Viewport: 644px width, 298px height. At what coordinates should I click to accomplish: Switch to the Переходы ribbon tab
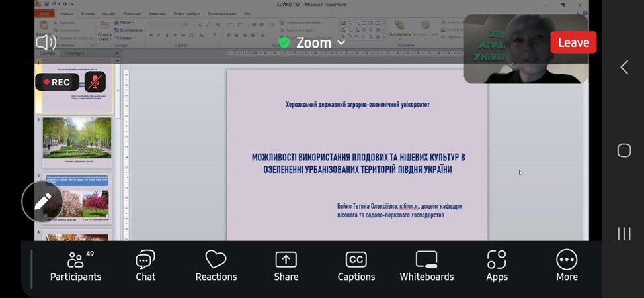(132, 13)
